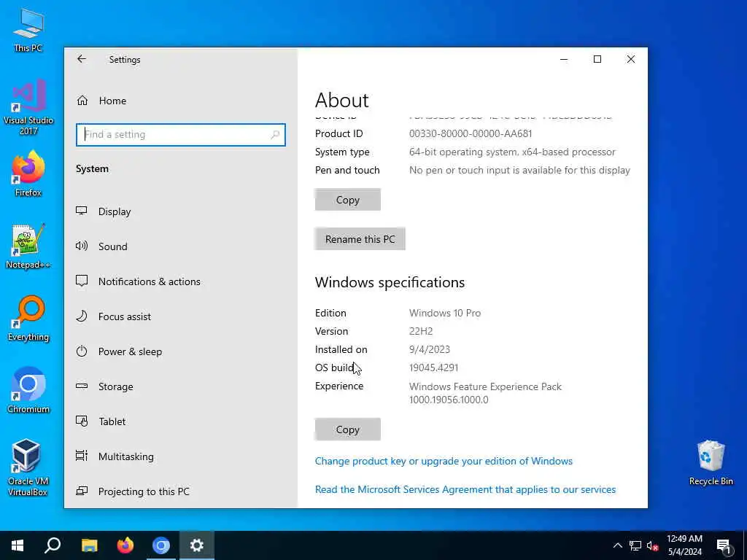
Task: Click the System section label in sidebar
Action: (92, 168)
